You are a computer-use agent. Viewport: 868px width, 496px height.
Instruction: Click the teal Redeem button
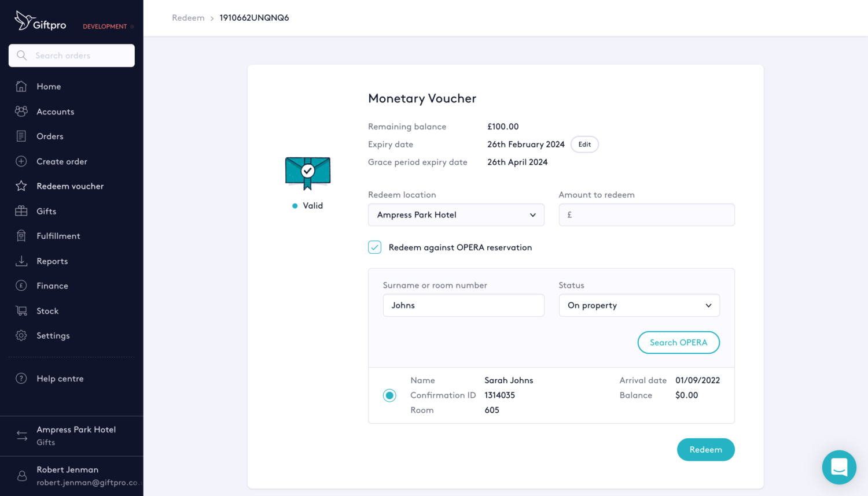coord(705,450)
